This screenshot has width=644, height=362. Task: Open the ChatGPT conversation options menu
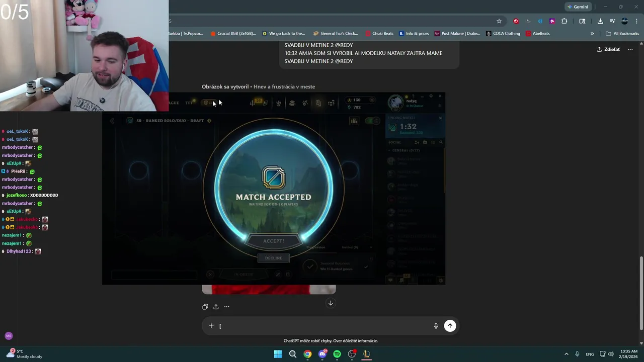click(x=630, y=49)
